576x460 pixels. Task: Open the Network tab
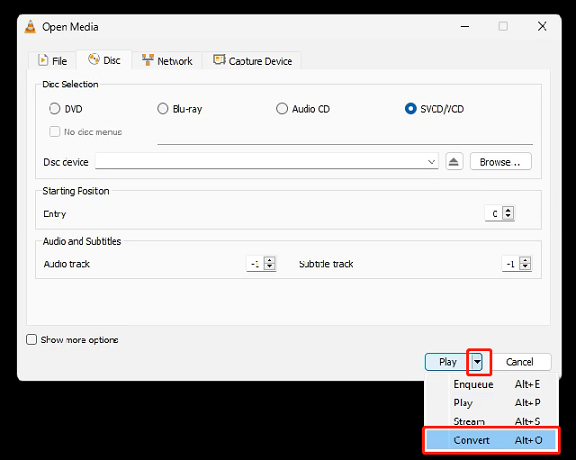(167, 61)
